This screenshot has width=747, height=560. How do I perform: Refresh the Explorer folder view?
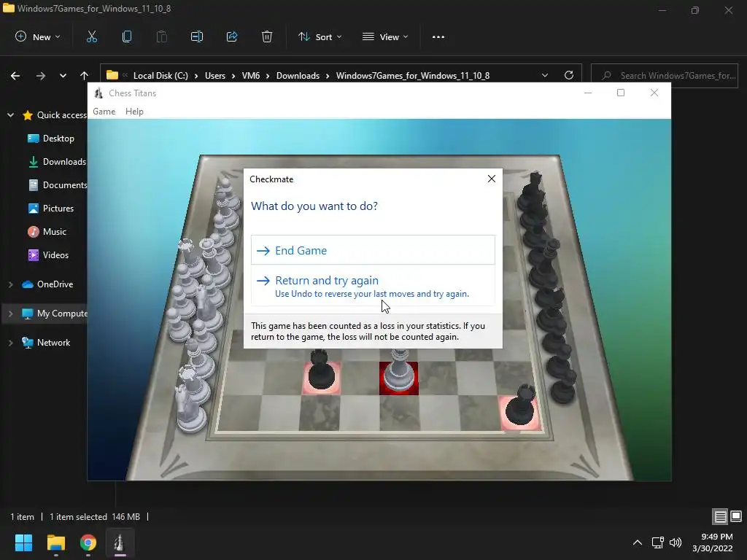pyautogui.click(x=569, y=75)
